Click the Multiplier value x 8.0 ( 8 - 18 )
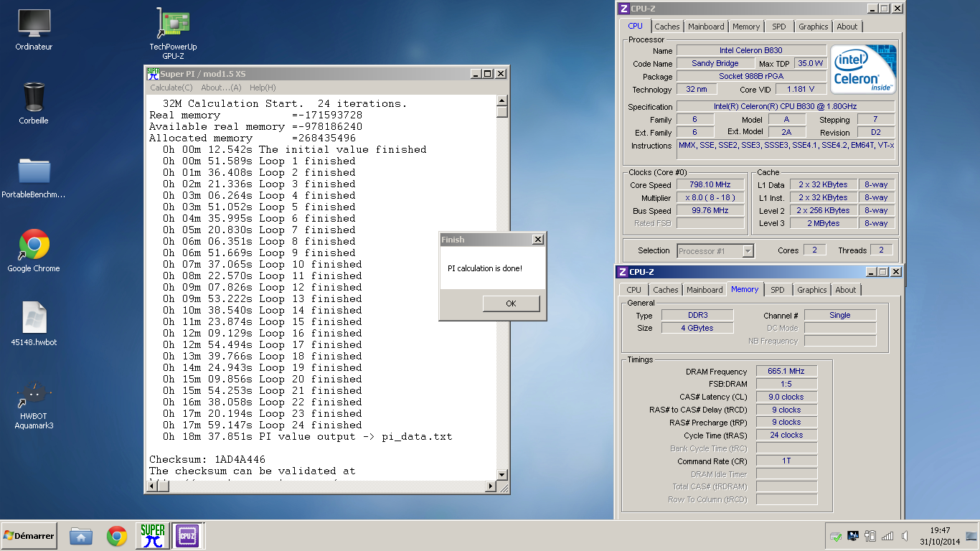Viewport: 980px width, 551px height. point(710,197)
